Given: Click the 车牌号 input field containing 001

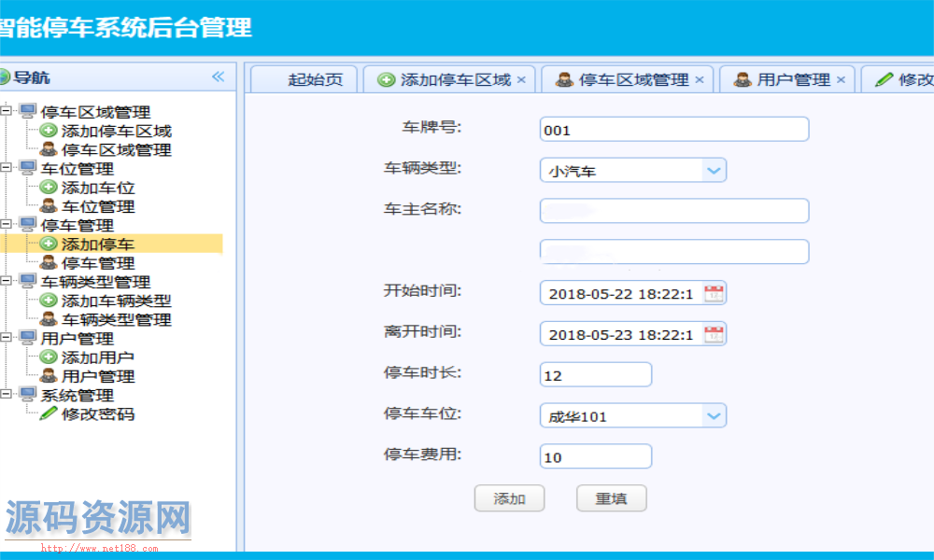Looking at the screenshot, I should 674,129.
